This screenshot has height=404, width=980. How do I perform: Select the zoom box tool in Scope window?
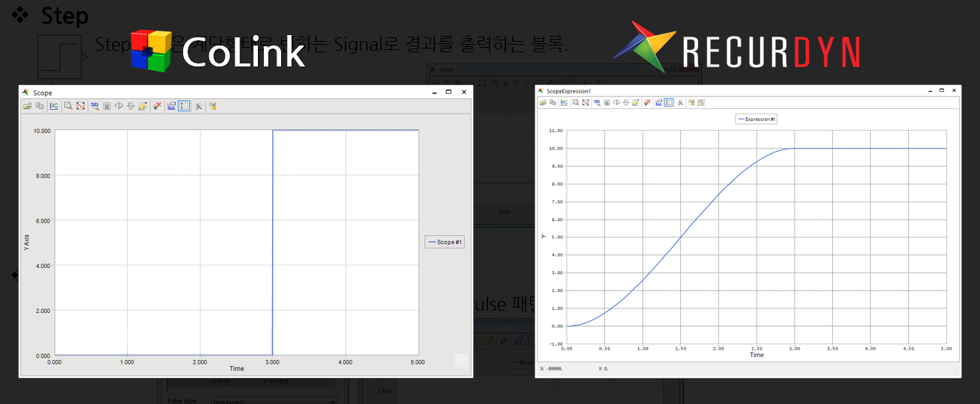tap(68, 106)
